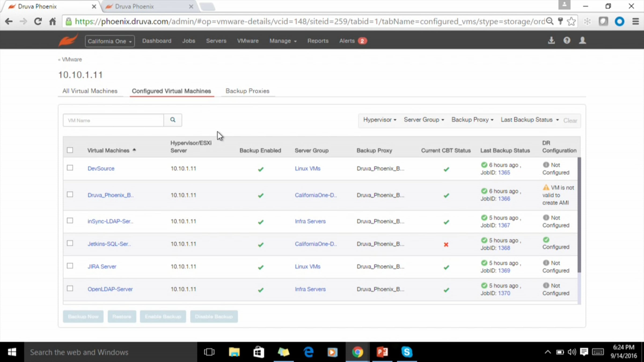Expand the California One site dropdown

click(110, 41)
